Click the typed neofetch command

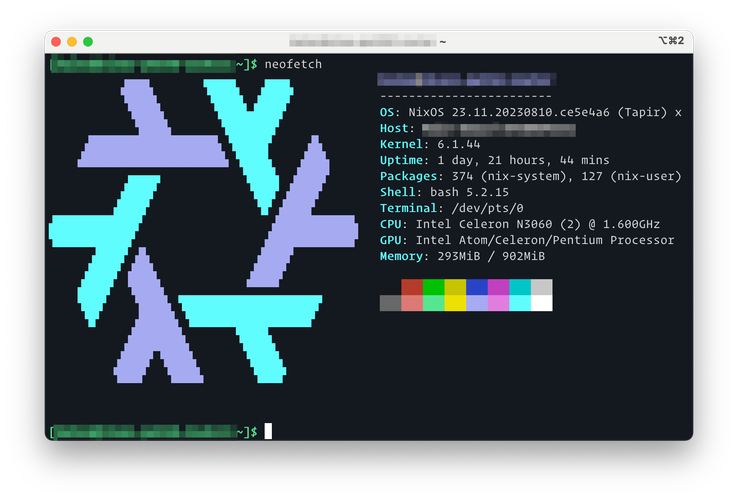pyautogui.click(x=293, y=64)
